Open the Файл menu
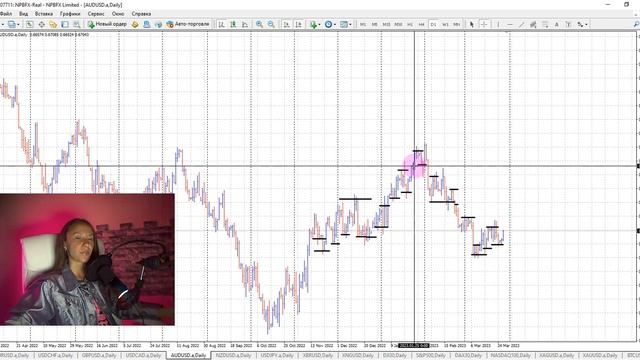 coord(6,14)
